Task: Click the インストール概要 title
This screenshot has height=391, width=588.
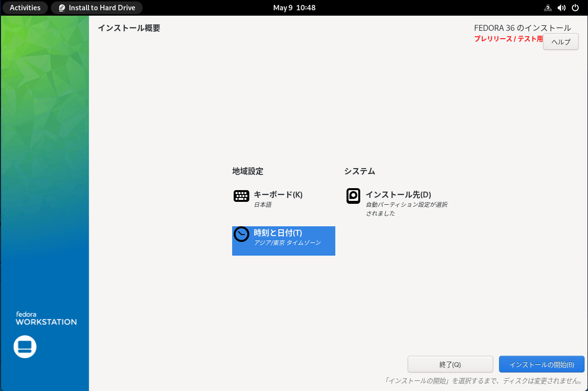Action: 129,28
